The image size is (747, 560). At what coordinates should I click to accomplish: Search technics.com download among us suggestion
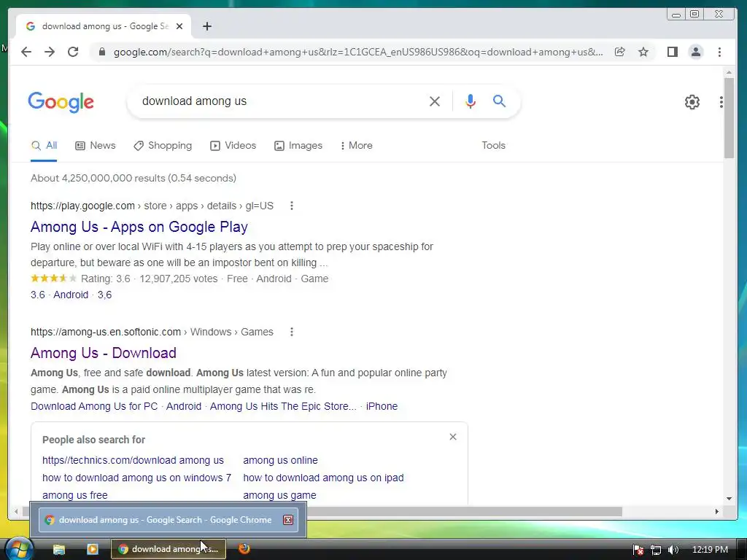point(133,461)
